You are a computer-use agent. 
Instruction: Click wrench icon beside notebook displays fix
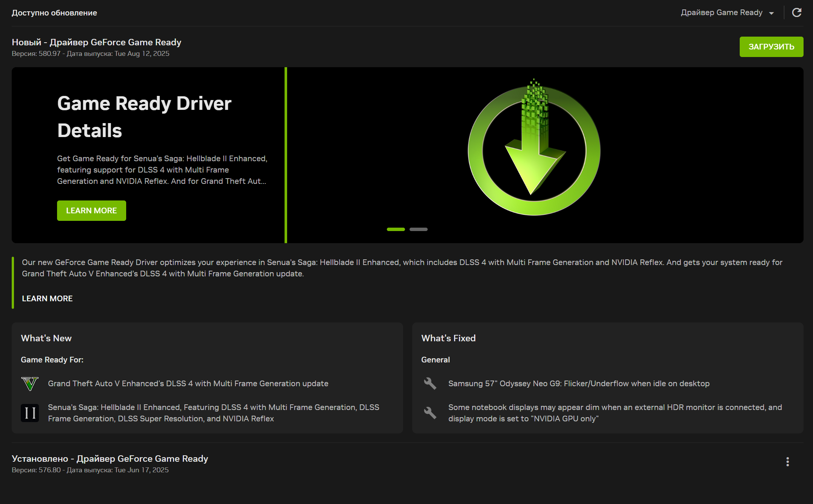point(430,413)
